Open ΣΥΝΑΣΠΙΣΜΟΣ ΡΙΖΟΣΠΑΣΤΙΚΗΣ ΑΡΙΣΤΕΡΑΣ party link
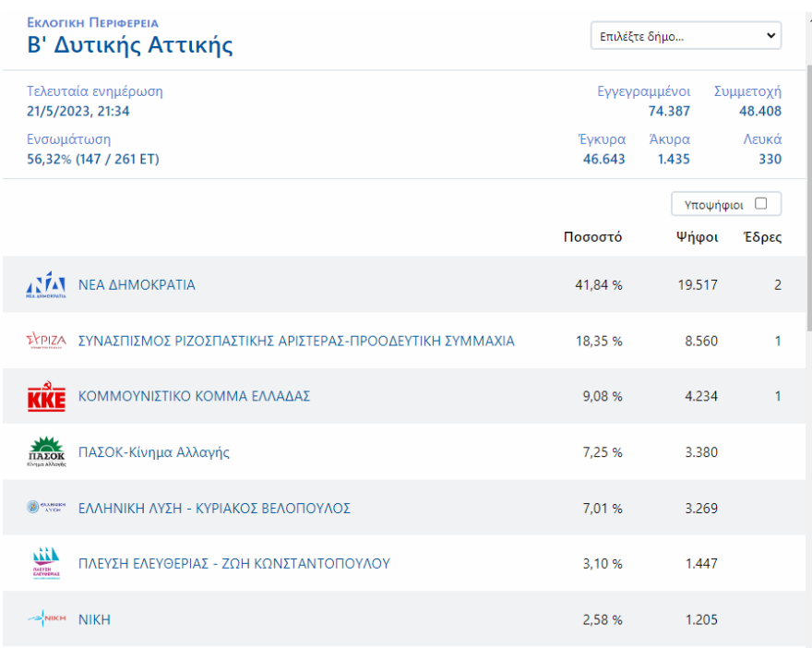The height and width of the screenshot is (648, 812). 296,341
